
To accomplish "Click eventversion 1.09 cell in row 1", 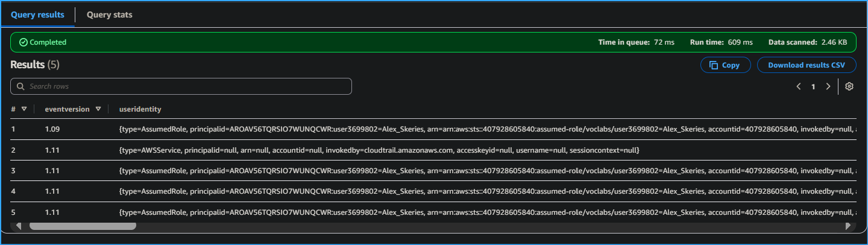I will [x=52, y=129].
